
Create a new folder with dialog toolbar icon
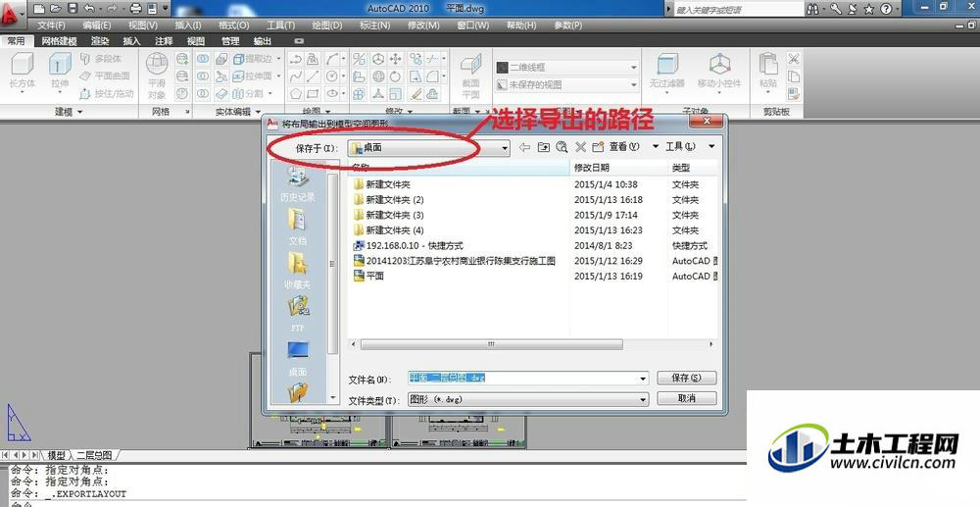598,147
